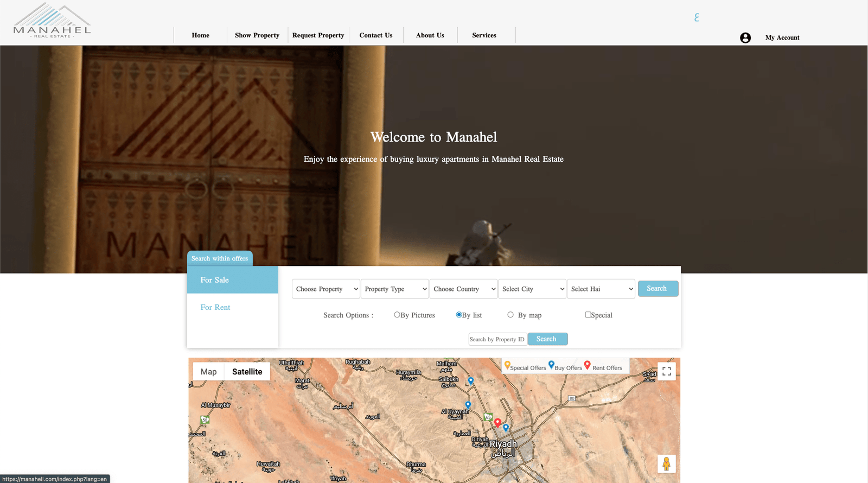Image resolution: width=868 pixels, height=483 pixels.
Task: Open the Contact Us page
Action: (376, 35)
